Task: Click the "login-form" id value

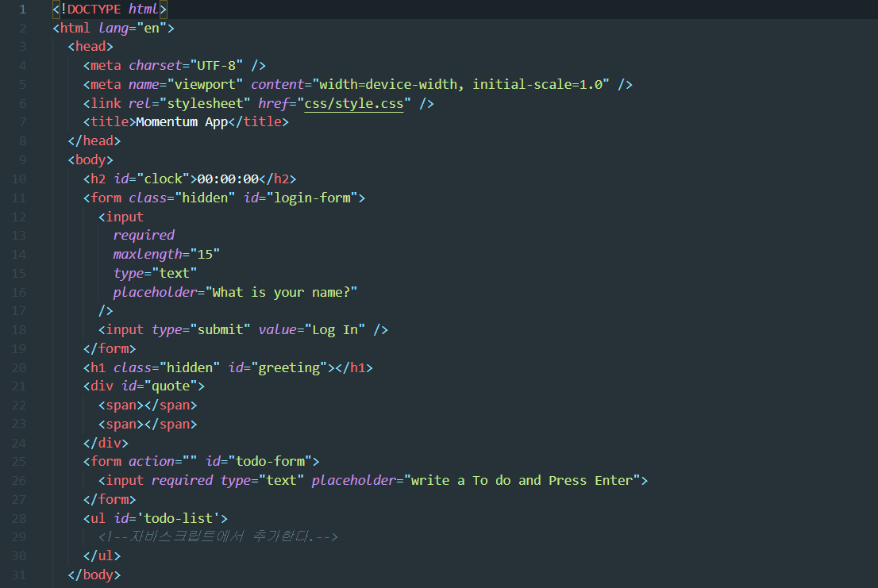Action: (x=312, y=198)
